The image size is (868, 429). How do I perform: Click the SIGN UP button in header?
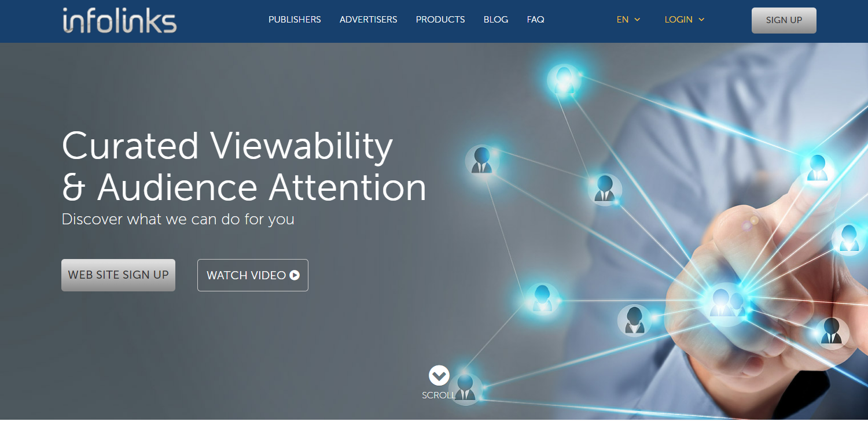coord(784,20)
